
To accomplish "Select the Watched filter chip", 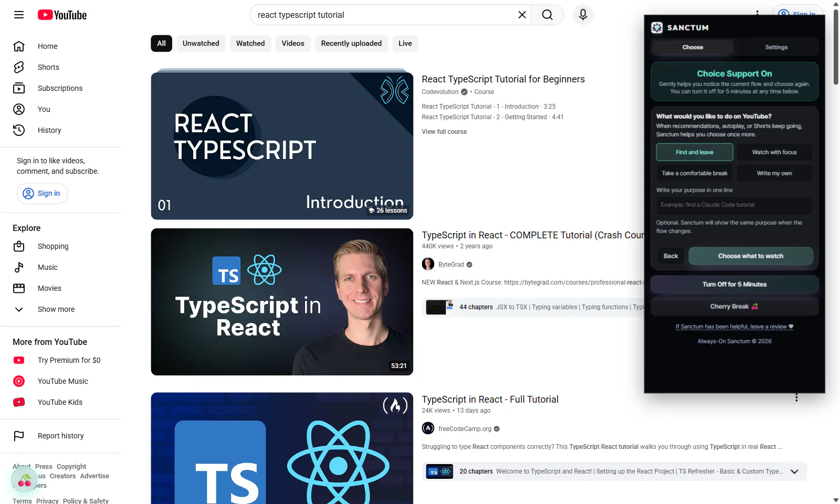I will coord(250,44).
